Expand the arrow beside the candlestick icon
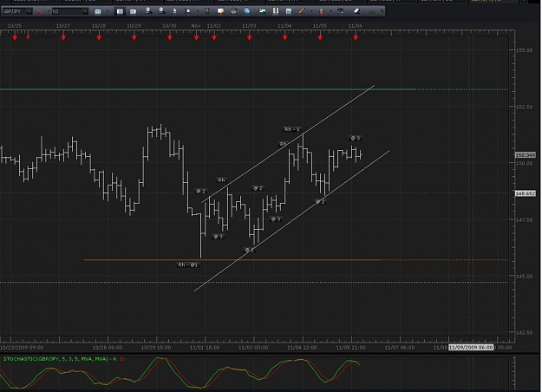The image size is (542, 392). pos(330,11)
